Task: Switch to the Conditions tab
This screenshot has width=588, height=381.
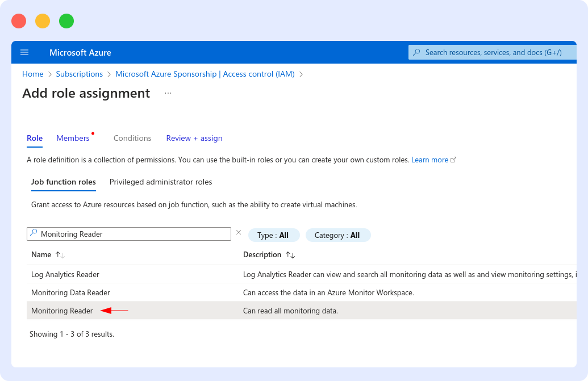Action: (132, 138)
